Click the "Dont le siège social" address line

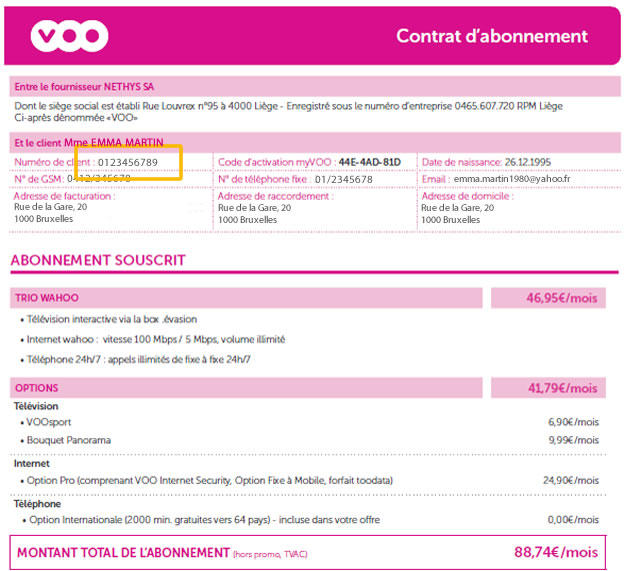[289, 106]
